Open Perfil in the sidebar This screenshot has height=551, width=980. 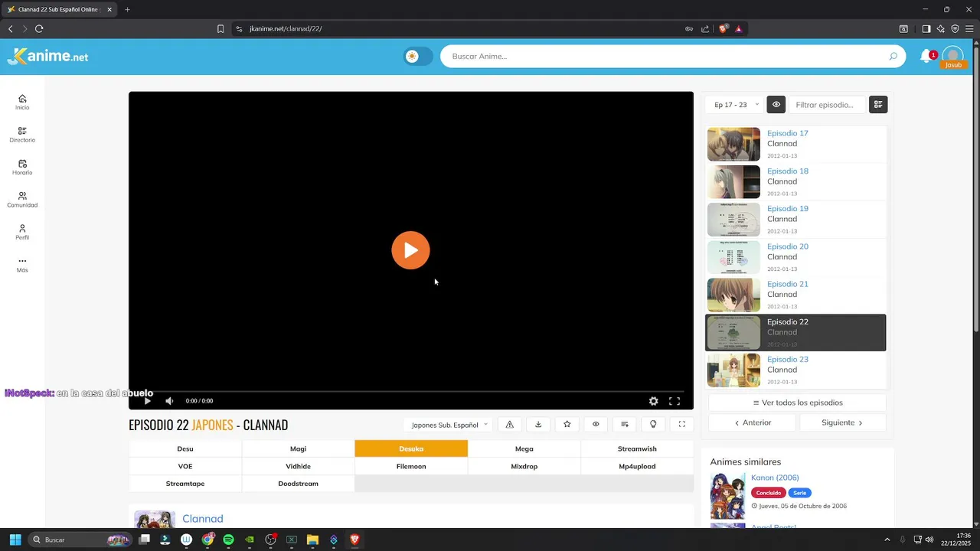coord(22,232)
